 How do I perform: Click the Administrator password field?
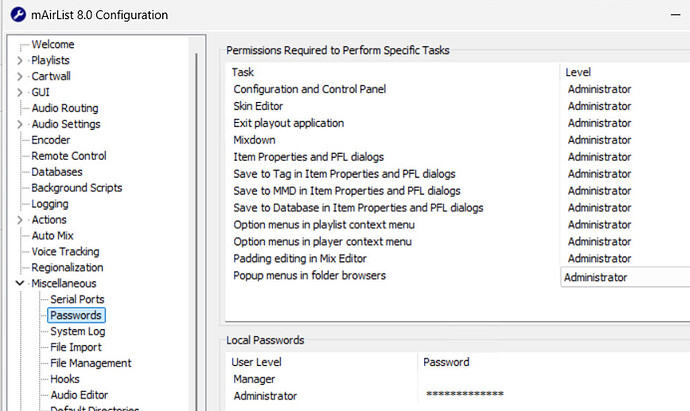pos(554,395)
